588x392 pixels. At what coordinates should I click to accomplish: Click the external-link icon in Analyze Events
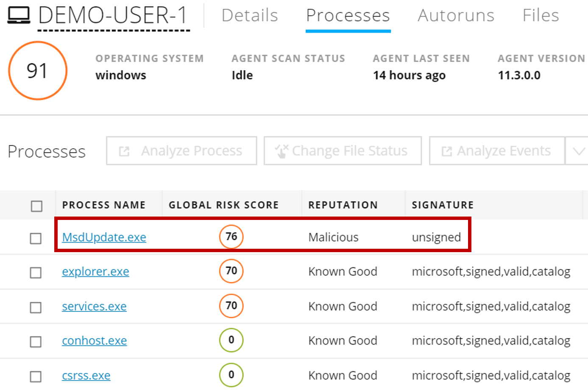click(446, 151)
